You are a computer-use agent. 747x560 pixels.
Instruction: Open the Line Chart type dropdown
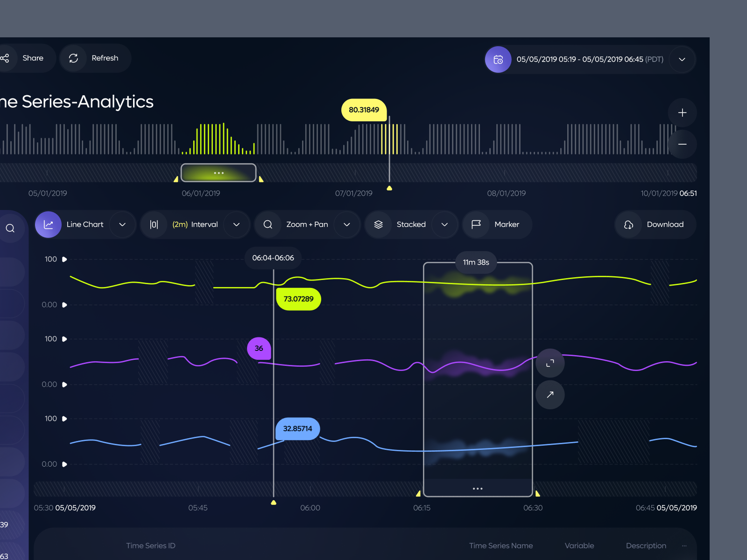click(x=122, y=224)
